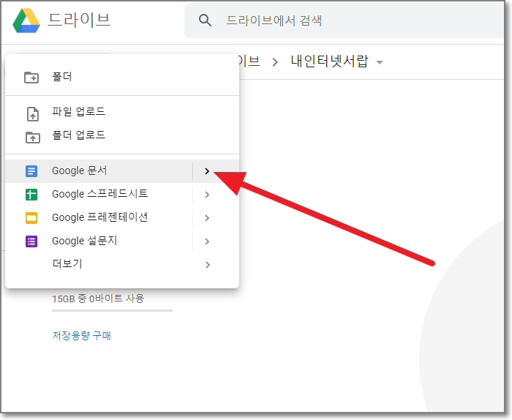Click the 드라이브에서 검색 search field
The image size is (512, 420).
pos(345,20)
